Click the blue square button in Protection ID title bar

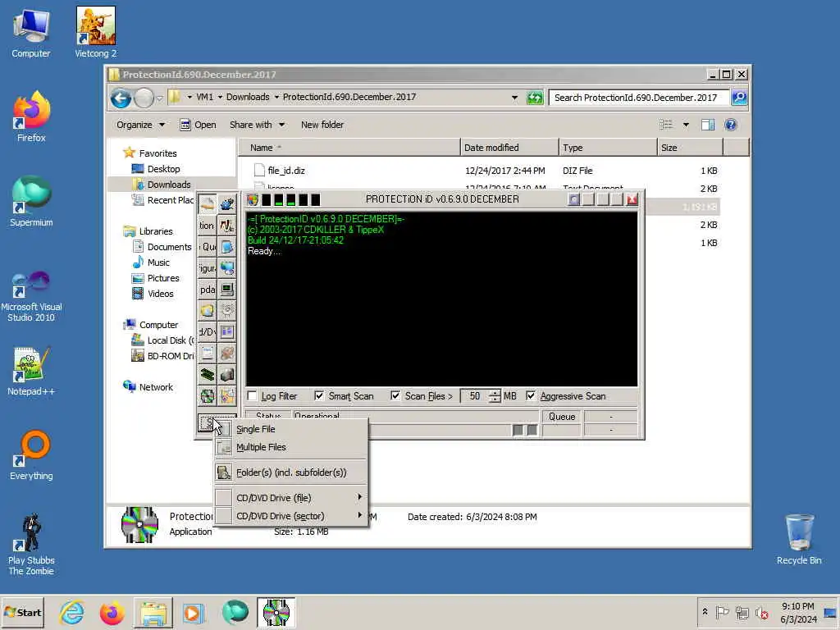tap(573, 199)
